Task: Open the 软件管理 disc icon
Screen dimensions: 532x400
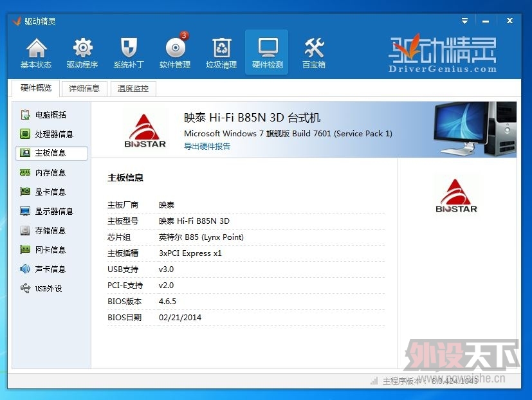Action: pyautogui.click(x=176, y=47)
